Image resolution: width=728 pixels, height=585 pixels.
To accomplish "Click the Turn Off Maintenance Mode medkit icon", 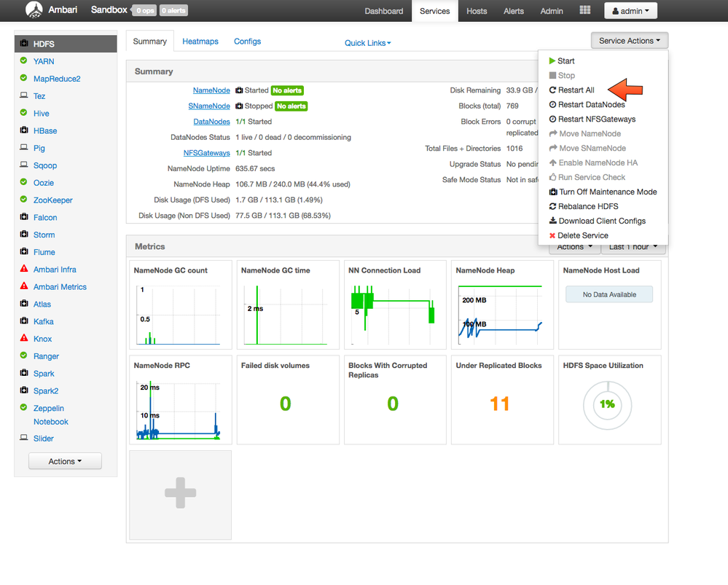I will 553,192.
